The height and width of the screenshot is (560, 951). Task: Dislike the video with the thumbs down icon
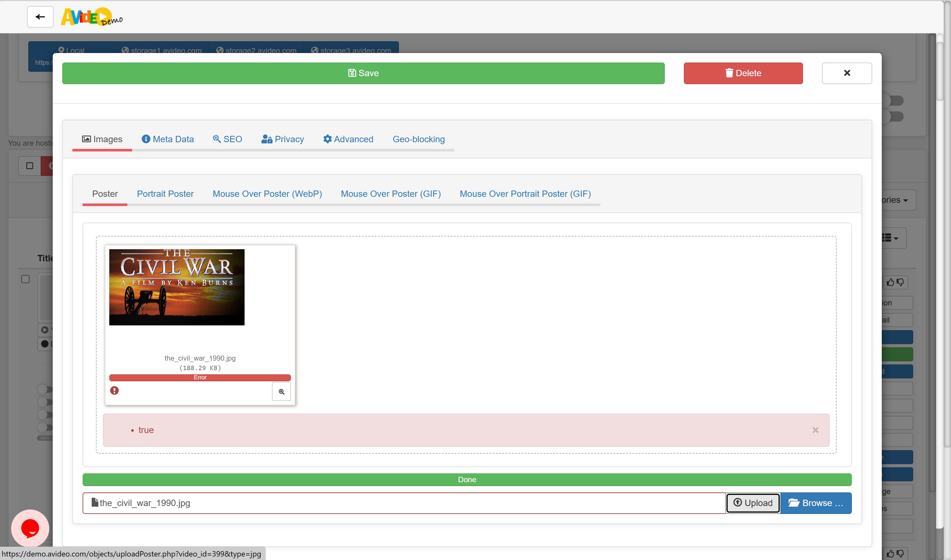(x=901, y=282)
